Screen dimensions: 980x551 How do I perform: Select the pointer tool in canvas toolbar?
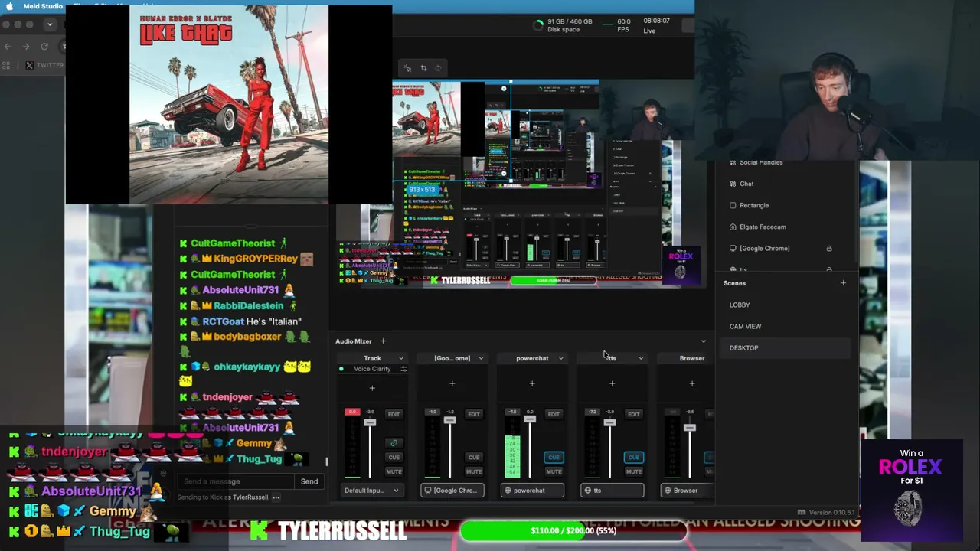[407, 68]
